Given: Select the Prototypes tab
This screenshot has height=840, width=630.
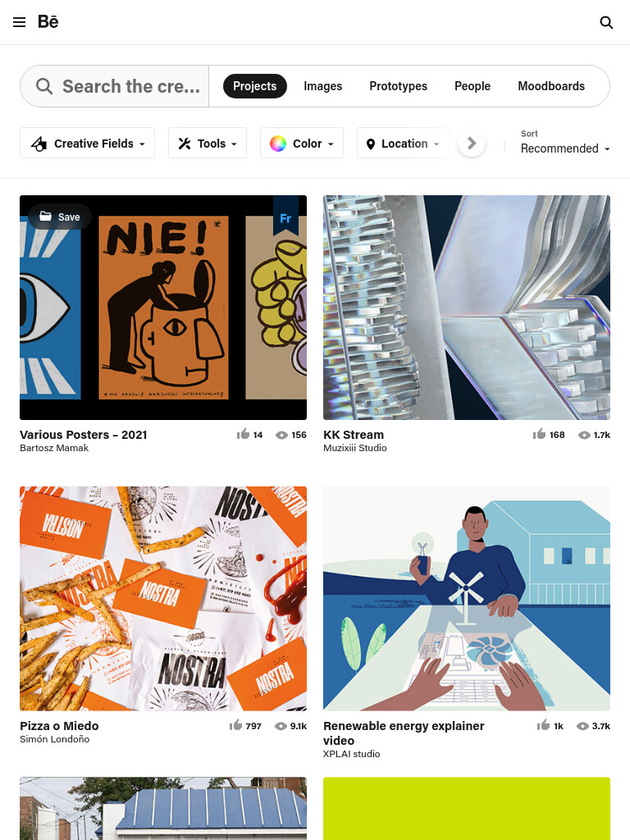Looking at the screenshot, I should 398,86.
